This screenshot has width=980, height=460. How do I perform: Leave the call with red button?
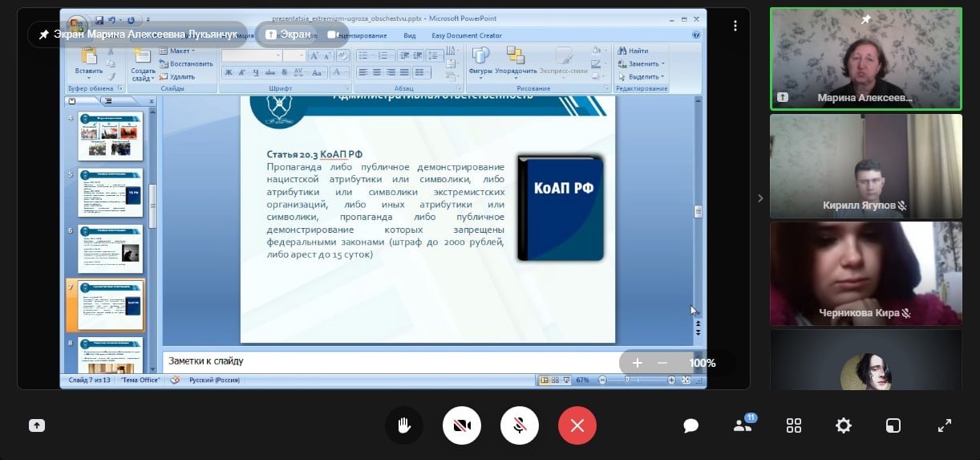point(577,425)
